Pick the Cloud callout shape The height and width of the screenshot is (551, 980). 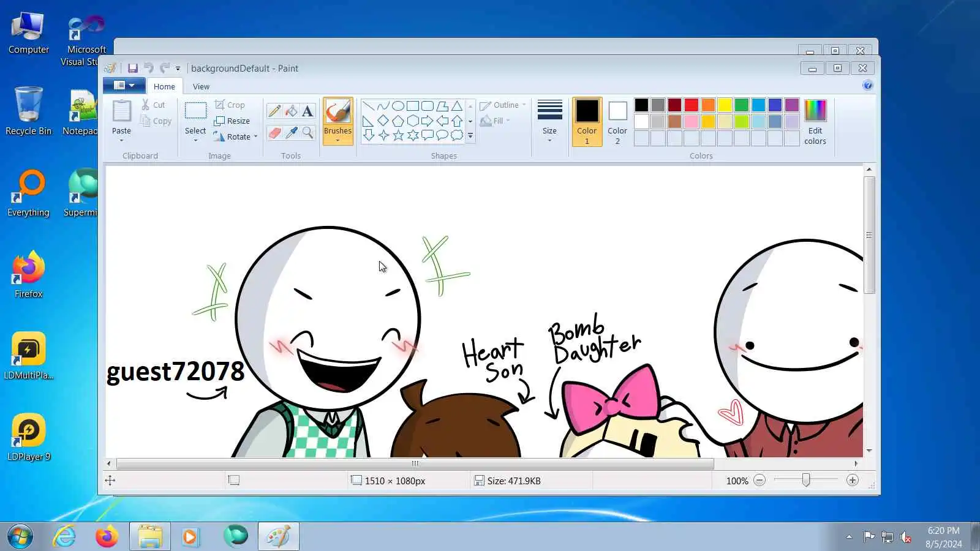click(456, 135)
